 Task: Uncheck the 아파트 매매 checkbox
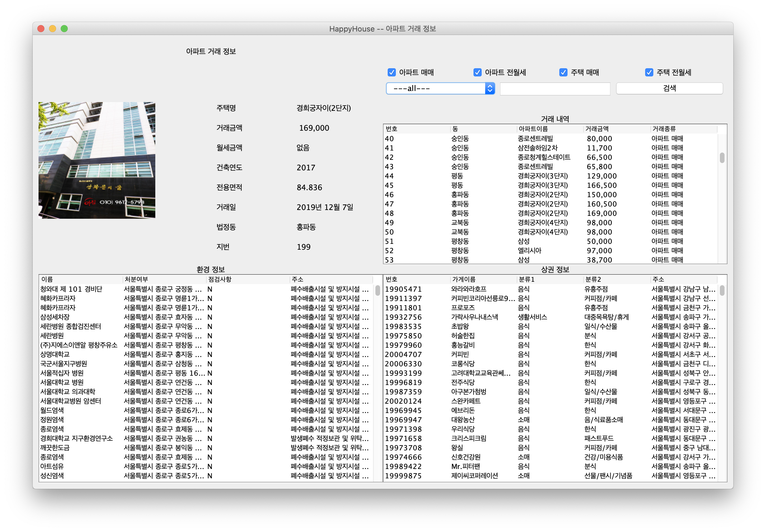click(391, 72)
